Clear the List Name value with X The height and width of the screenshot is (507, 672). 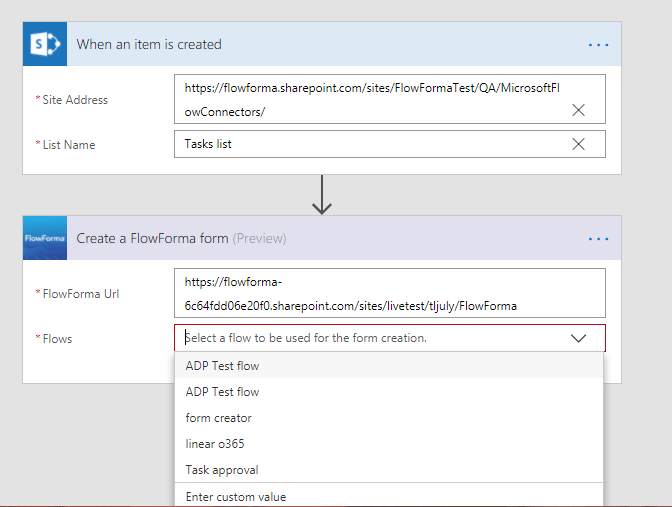579,144
